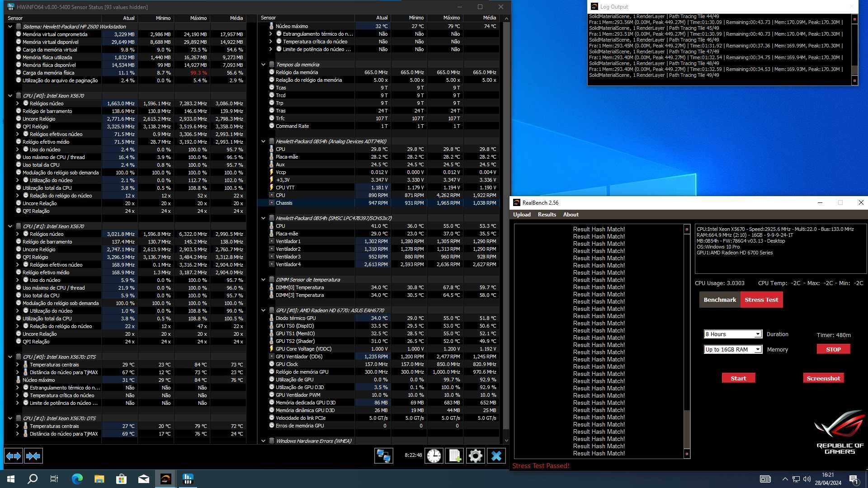Viewport: 868px width, 488px height.
Task: Select the Command Rate row
Action: point(379,126)
